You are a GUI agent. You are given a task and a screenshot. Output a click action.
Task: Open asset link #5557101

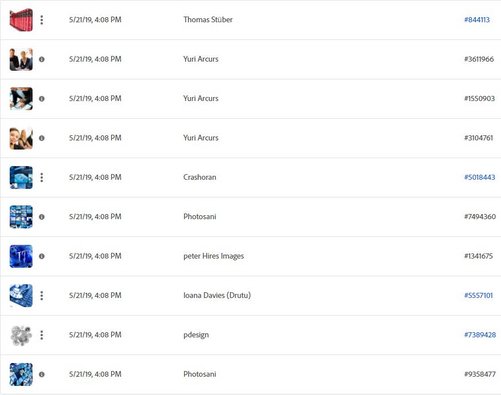point(478,295)
